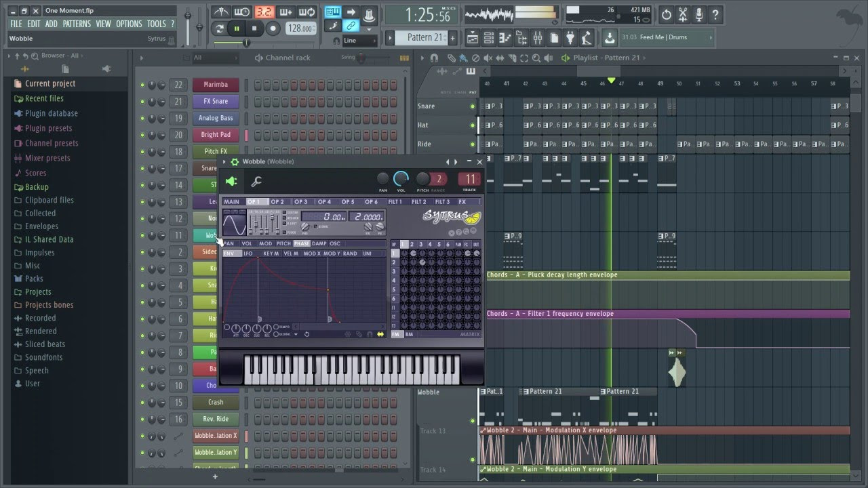The image size is (868, 488).
Task: Open the FILE menu
Action: pos(16,24)
